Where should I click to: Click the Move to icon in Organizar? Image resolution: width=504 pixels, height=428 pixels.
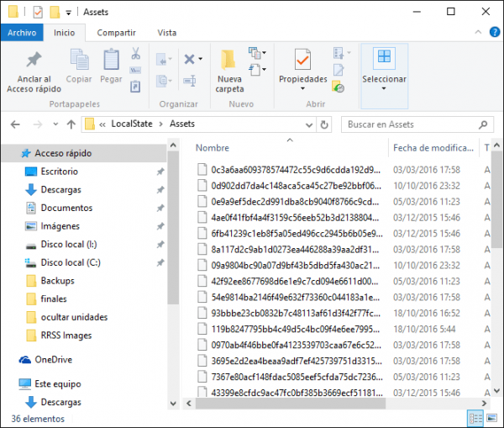tap(164, 60)
